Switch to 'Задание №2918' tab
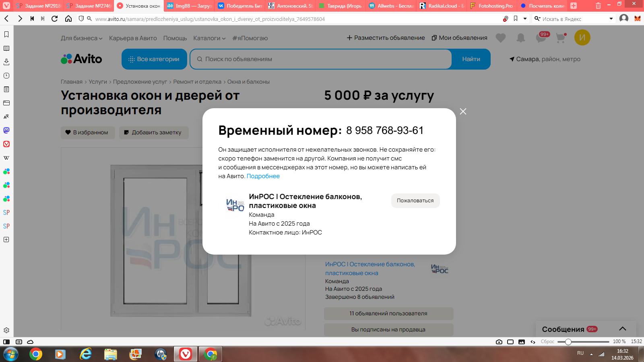The height and width of the screenshot is (362, 644). 39,6
